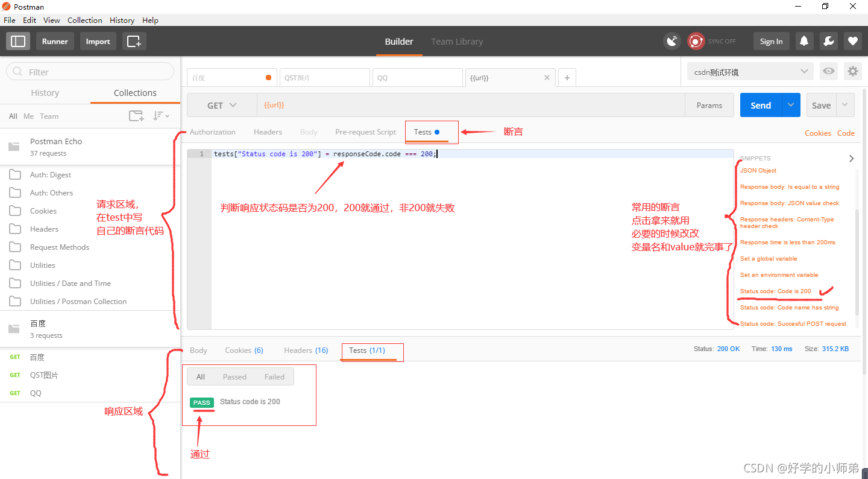Collapse the snippets panel chevron
The width and height of the screenshot is (868, 479).
[x=851, y=158]
